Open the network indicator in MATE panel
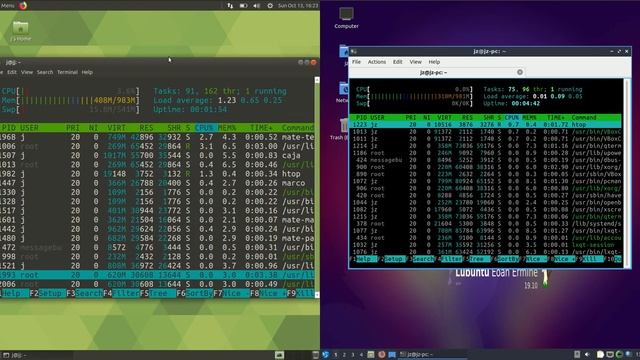The image size is (640, 360). click(x=230, y=6)
